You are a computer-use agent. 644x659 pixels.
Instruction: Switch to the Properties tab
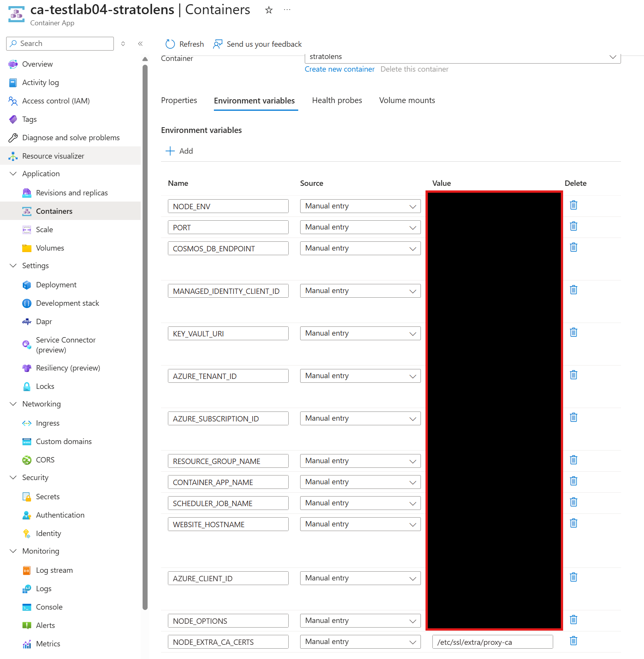179,100
